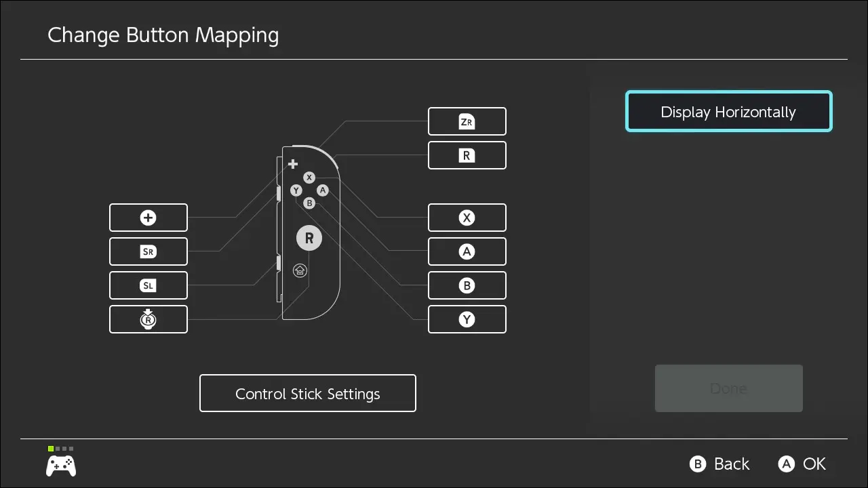This screenshot has width=868, height=488.
Task: Open the SL button mapping box
Action: (149, 285)
